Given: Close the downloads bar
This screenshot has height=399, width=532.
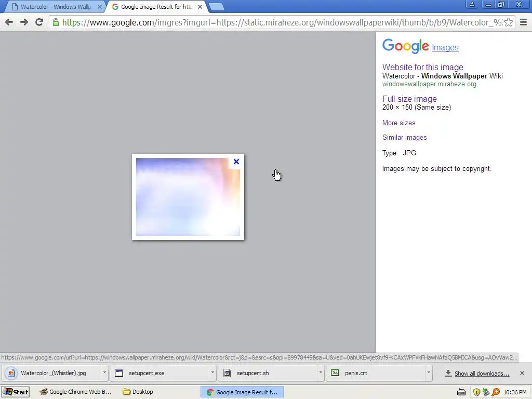Looking at the screenshot, I should 522,373.
